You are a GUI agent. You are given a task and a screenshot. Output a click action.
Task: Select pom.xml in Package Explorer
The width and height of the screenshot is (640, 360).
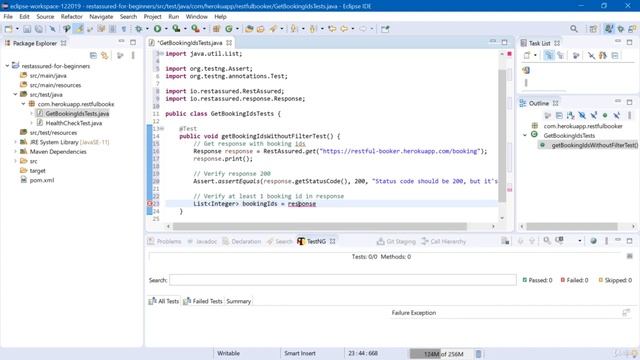(41, 180)
